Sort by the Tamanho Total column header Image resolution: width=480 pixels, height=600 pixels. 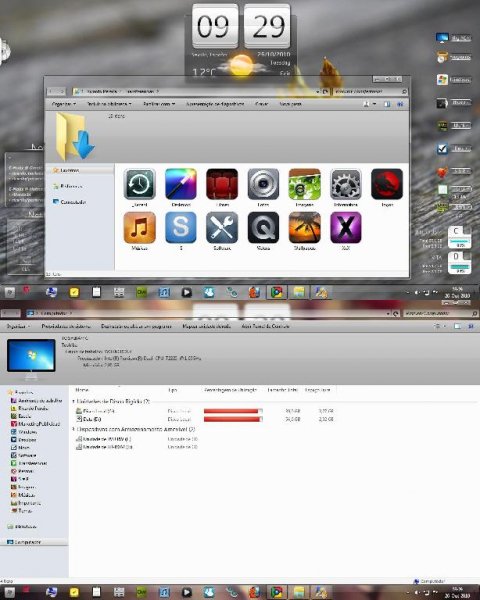(x=282, y=390)
